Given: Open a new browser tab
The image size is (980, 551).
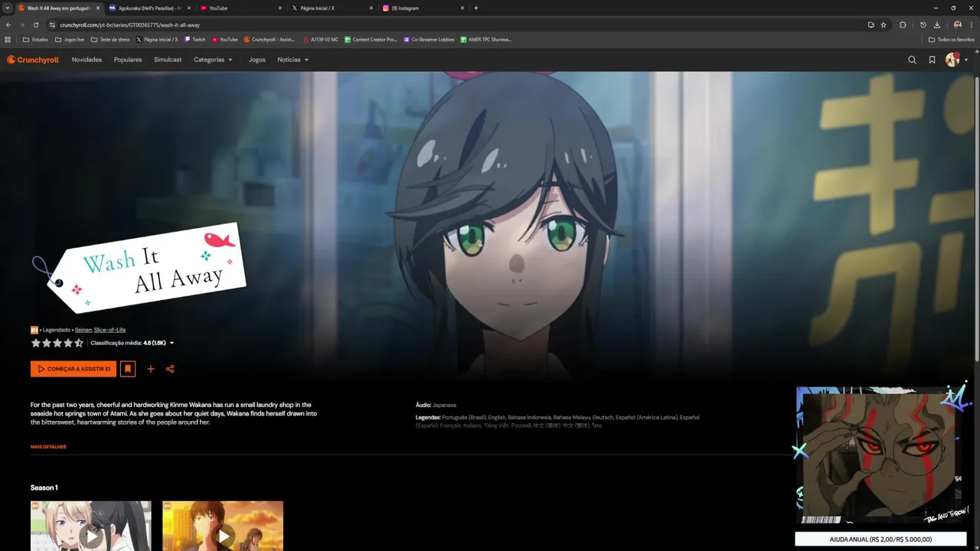Looking at the screenshot, I should click(476, 8).
